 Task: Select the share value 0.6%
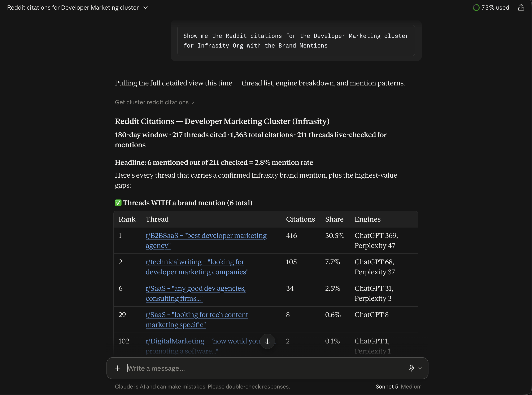pyautogui.click(x=333, y=315)
